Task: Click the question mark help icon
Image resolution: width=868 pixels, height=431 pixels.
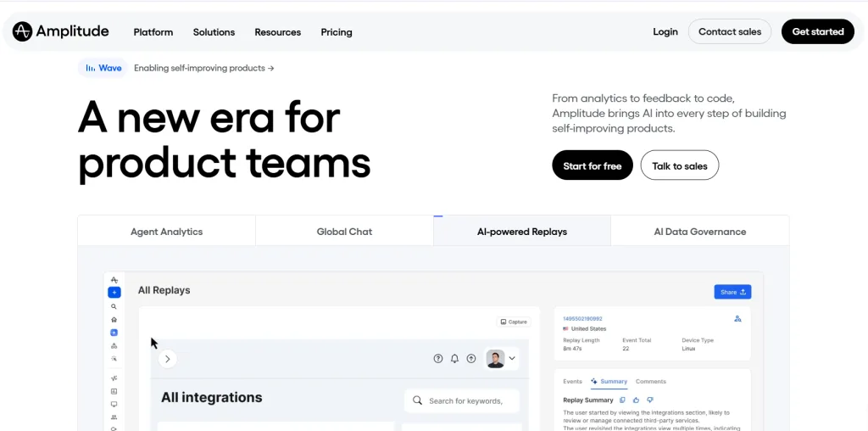Action: (438, 358)
